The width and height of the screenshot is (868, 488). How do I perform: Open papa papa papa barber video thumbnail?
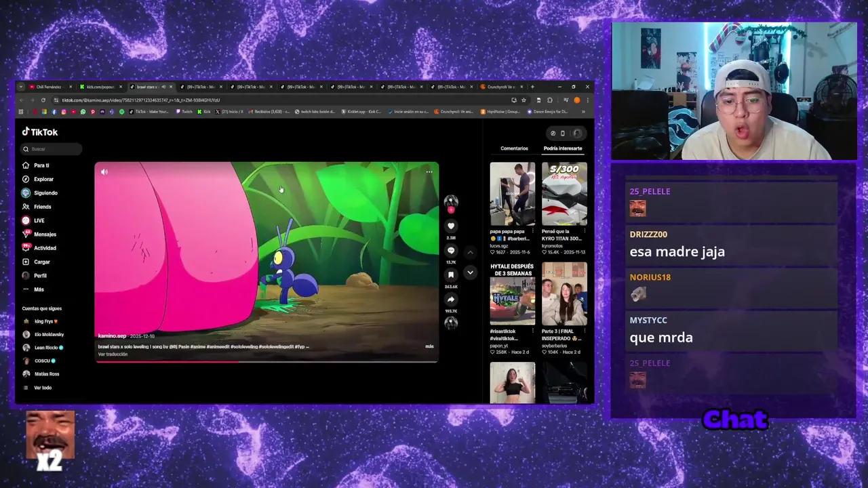coord(513,194)
